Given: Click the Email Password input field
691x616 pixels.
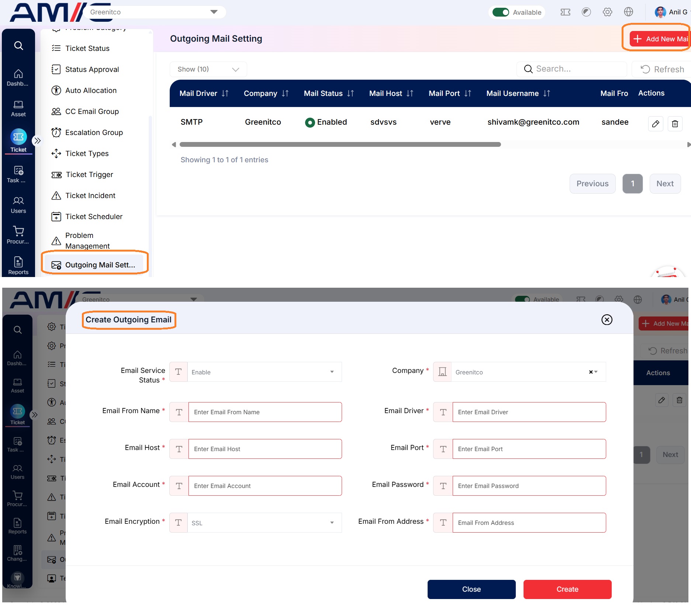Looking at the screenshot, I should pos(529,486).
